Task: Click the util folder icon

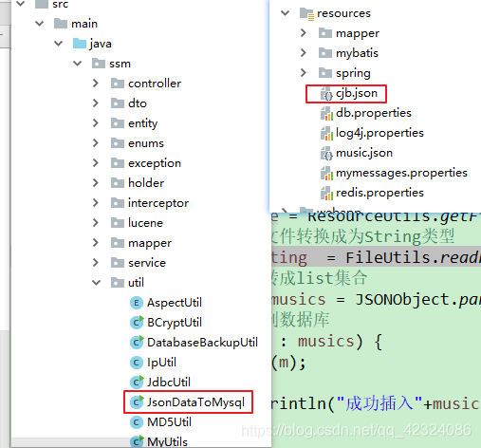Action: [118, 283]
